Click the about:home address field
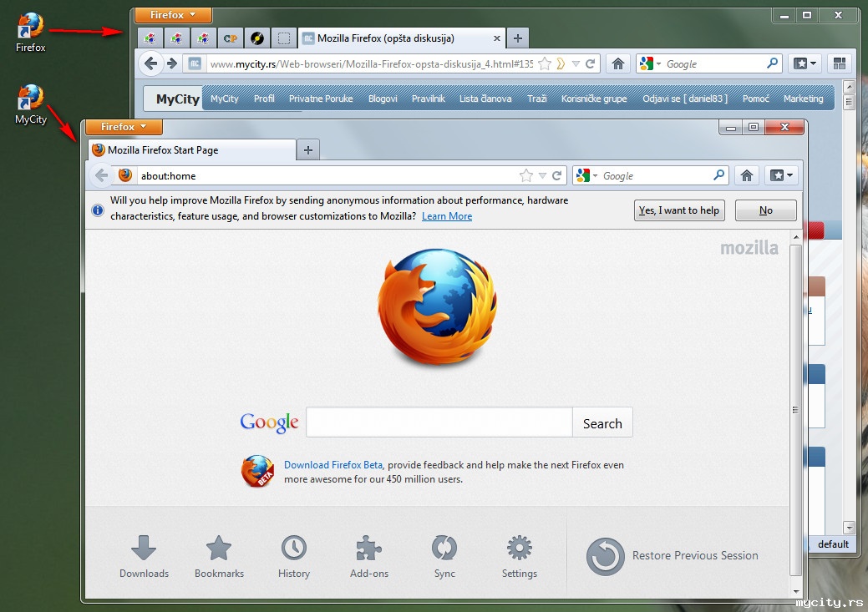 pos(327,176)
